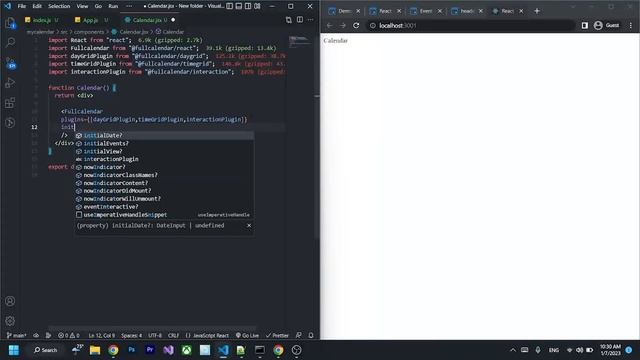Open the Search view in VS Code activity bar
Viewport: 640px width, 360px height.
pyautogui.click(x=10, y=43)
